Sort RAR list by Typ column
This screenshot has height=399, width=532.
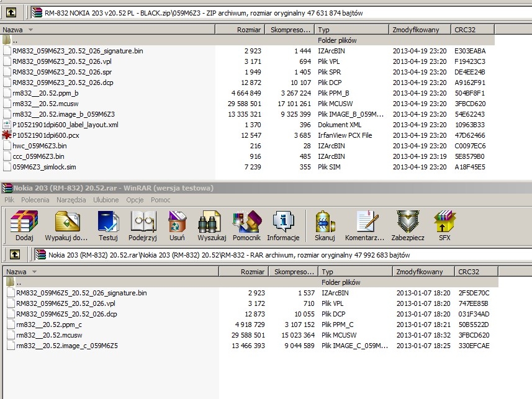[355, 271]
